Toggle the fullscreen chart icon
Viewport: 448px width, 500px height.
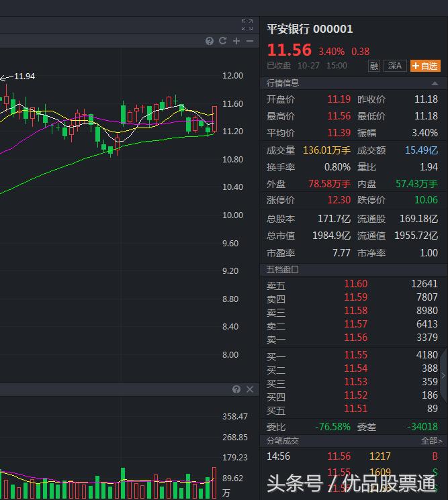click(247, 25)
